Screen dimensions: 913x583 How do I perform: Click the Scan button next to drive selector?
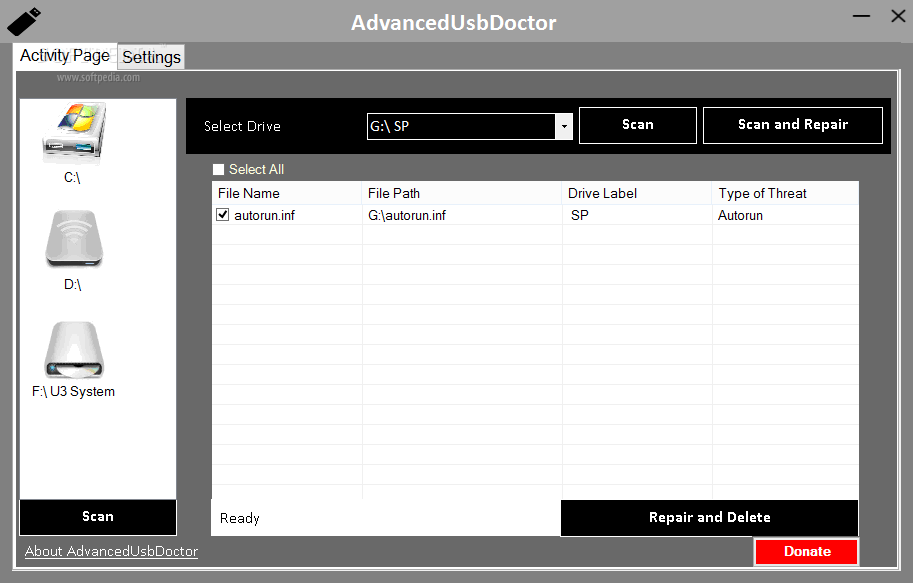coord(638,125)
